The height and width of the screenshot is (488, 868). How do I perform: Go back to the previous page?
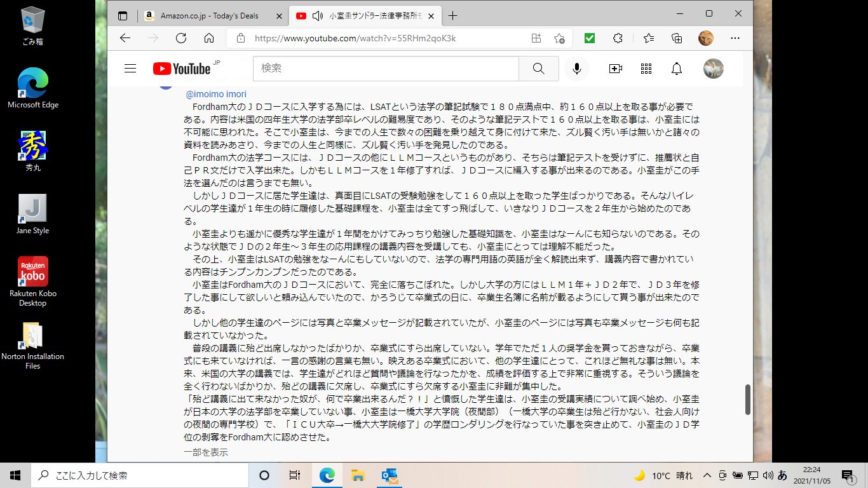[x=125, y=38]
